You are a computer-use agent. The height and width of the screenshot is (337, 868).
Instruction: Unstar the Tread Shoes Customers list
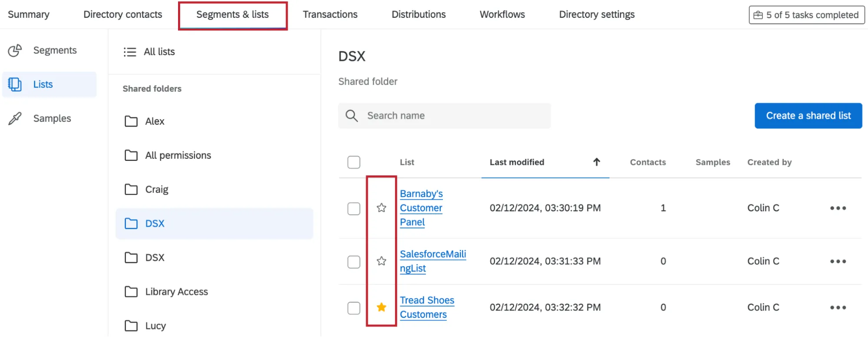tap(381, 307)
